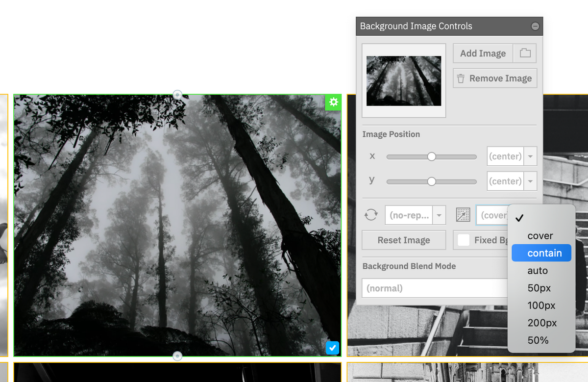Image resolution: width=588 pixels, height=382 pixels.
Task: Click the forest image thumbnail in the panel
Action: tap(403, 81)
